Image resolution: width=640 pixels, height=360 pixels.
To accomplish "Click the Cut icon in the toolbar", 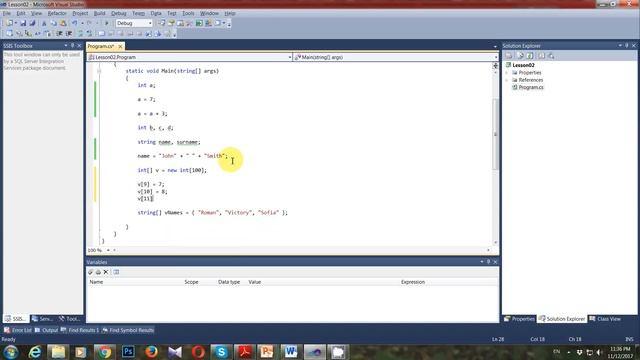I will pyautogui.click(x=44, y=23).
